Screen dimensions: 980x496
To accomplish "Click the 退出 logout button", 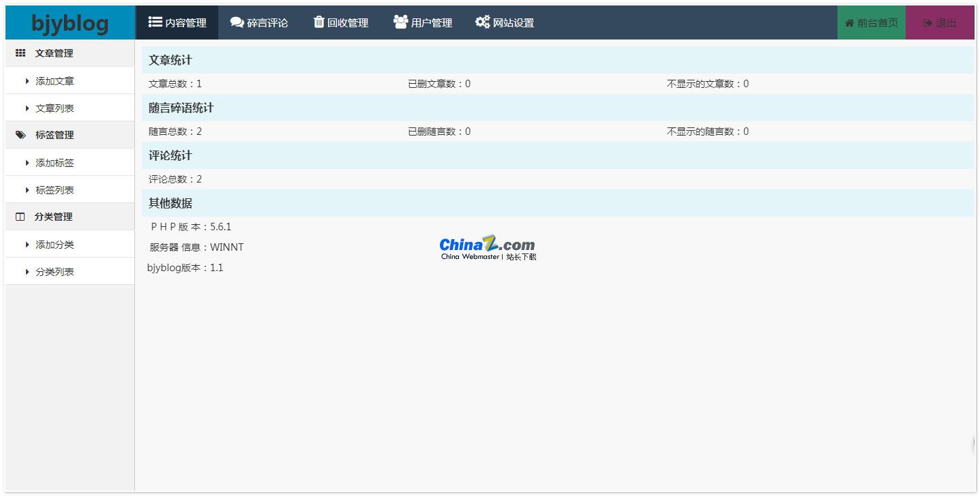I will coord(940,21).
